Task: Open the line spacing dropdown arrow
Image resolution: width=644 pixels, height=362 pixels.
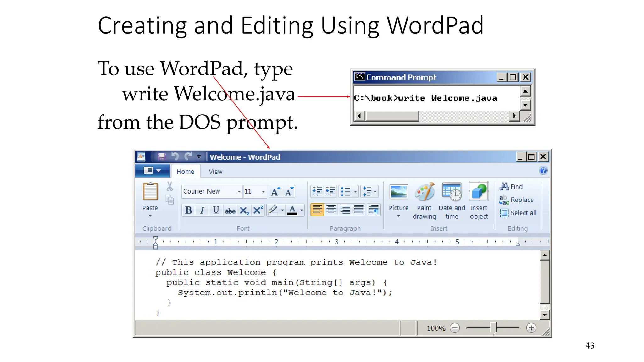Action: point(375,191)
